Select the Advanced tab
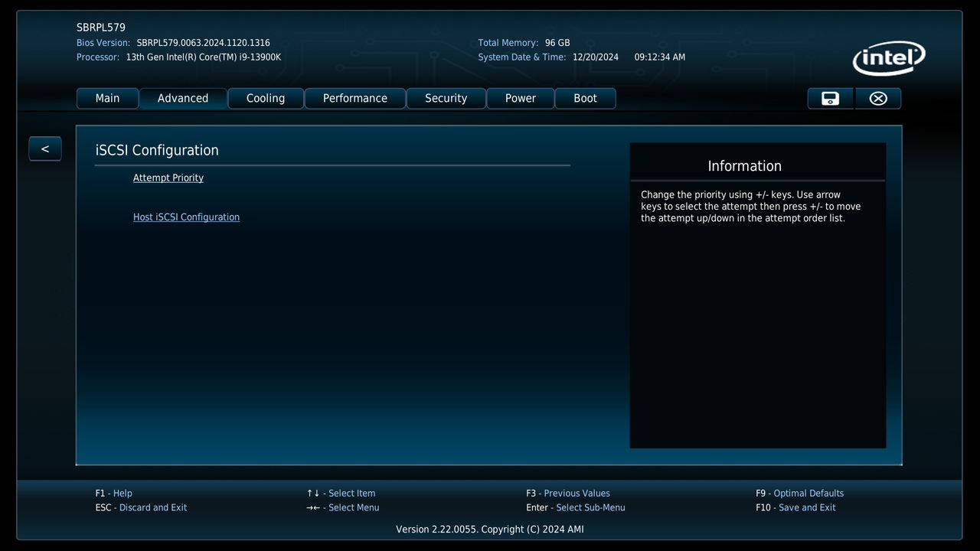This screenshot has height=551, width=980. [183, 98]
